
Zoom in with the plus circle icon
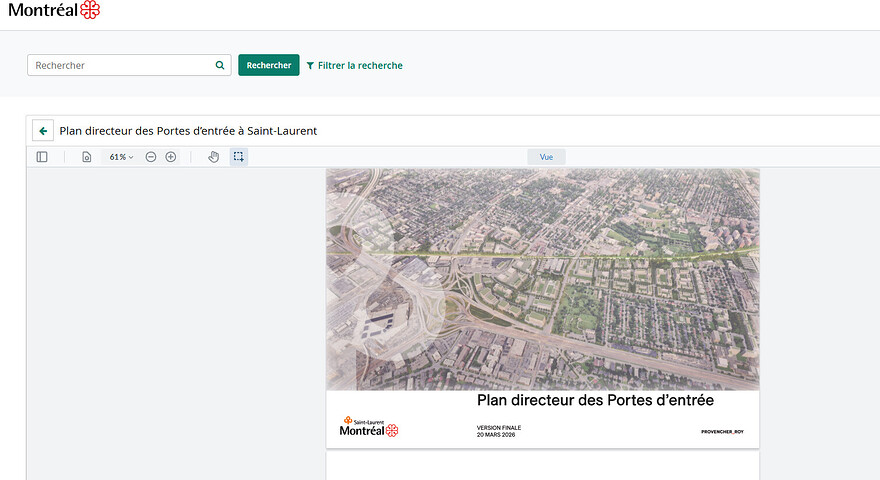(171, 157)
